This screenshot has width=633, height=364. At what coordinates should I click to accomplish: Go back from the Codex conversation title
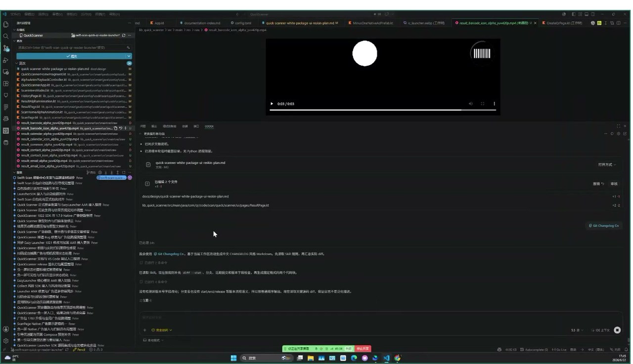[x=140, y=134]
